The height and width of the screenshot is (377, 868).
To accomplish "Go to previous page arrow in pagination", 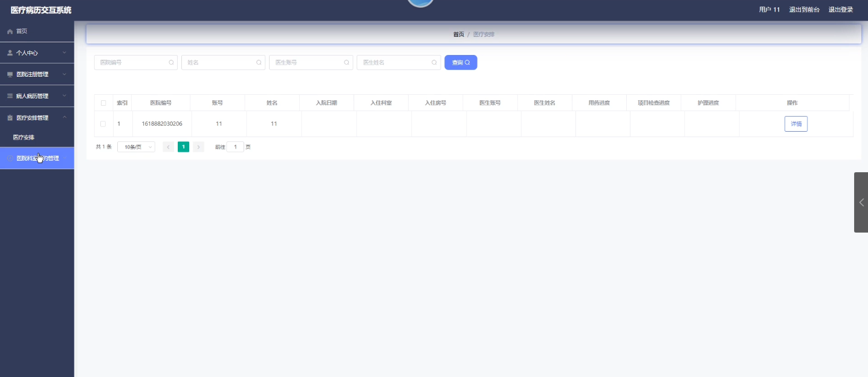I will pyautogui.click(x=169, y=147).
